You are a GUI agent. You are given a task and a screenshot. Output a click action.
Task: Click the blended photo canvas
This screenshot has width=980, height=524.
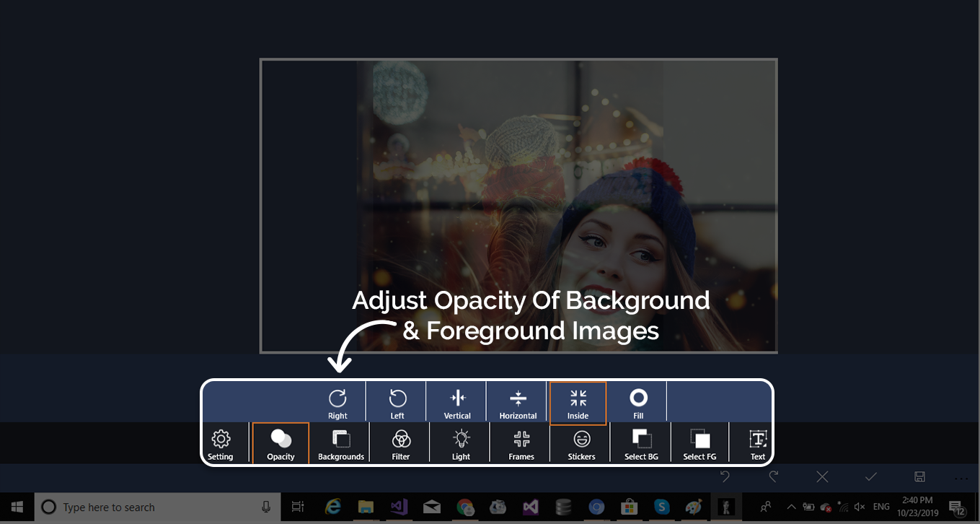[518, 206]
